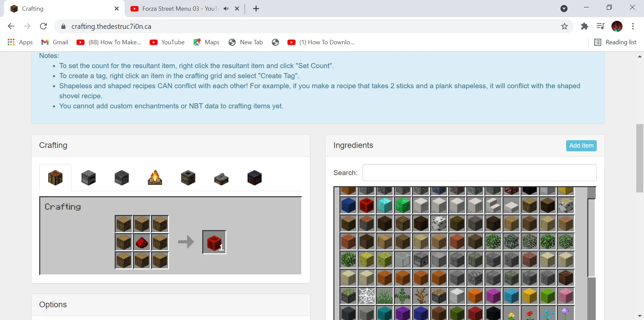Pick the redstone block from the Ingredients grid
The height and width of the screenshot is (320, 644).
(x=367, y=206)
